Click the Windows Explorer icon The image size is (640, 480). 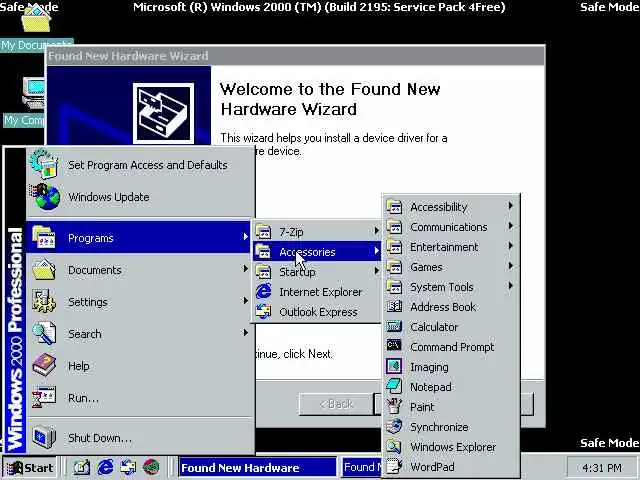394,446
